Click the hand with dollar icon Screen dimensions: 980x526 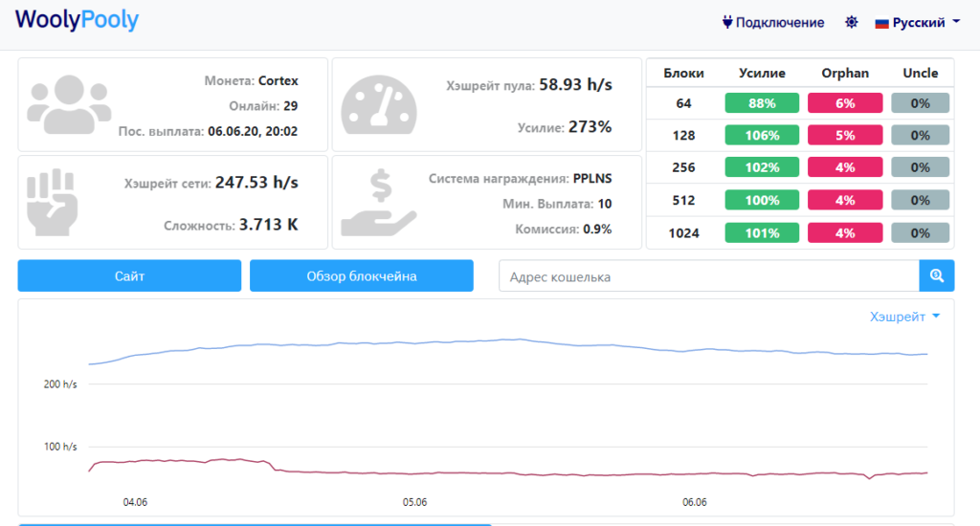[379, 203]
